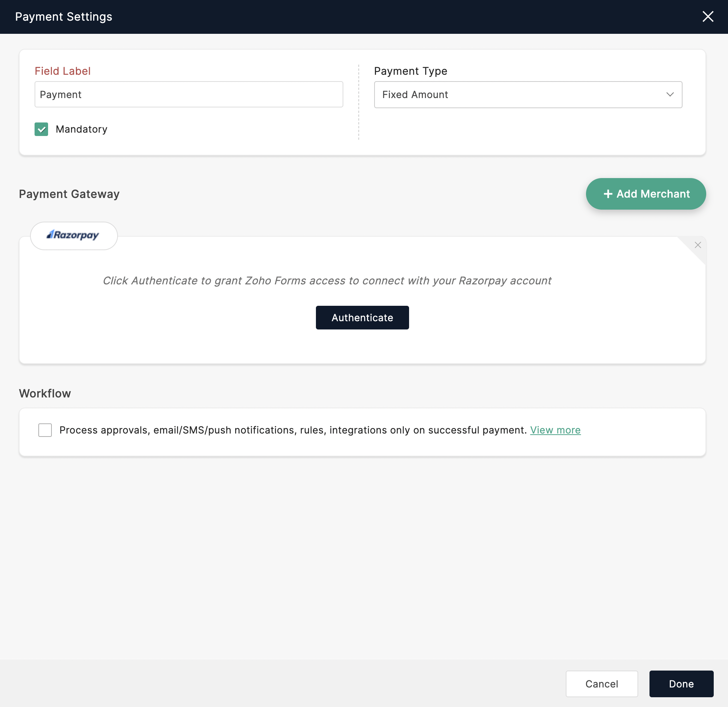
Task: Click the Mandatory label text
Action: (x=82, y=129)
